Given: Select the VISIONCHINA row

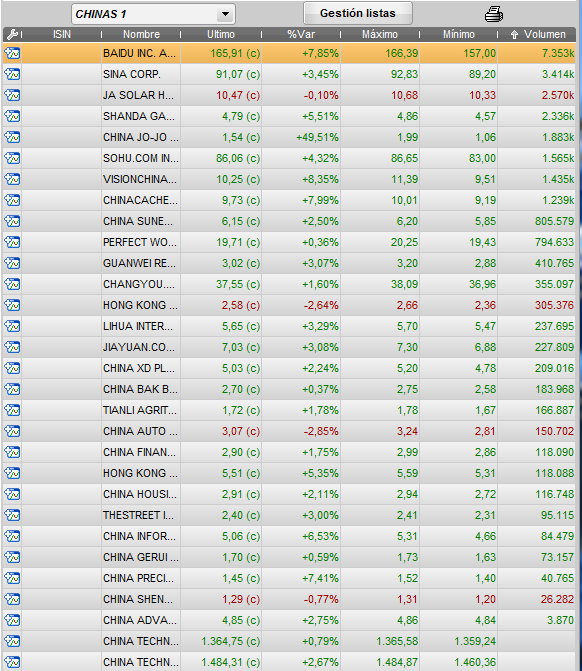Looking at the screenshot, I should (x=289, y=179).
